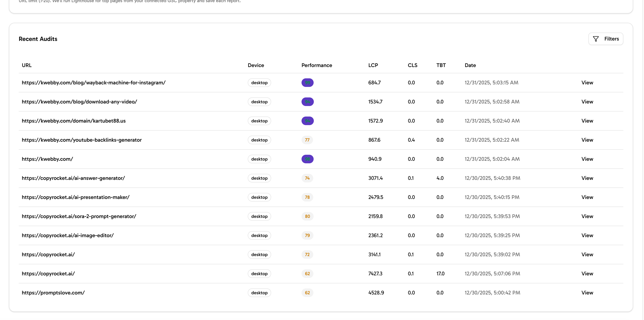Click the 98 performance badge for kwebby.com
644x320 pixels.
coord(307,159)
